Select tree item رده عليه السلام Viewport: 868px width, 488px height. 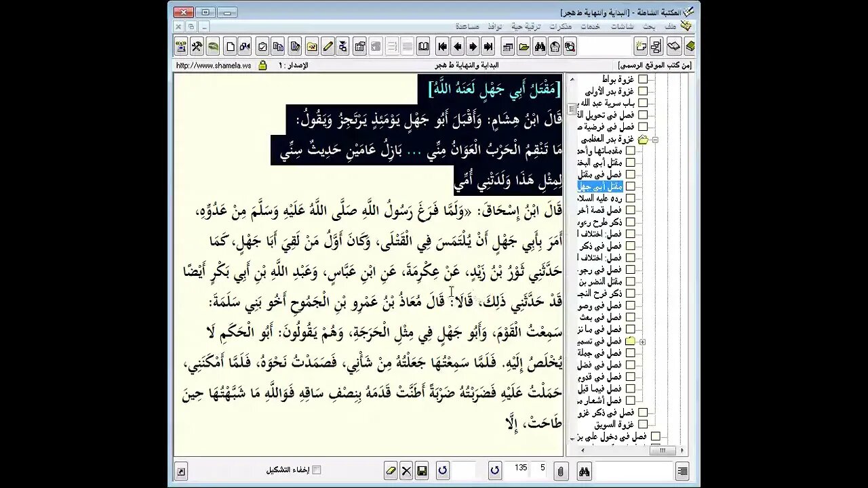599,198
